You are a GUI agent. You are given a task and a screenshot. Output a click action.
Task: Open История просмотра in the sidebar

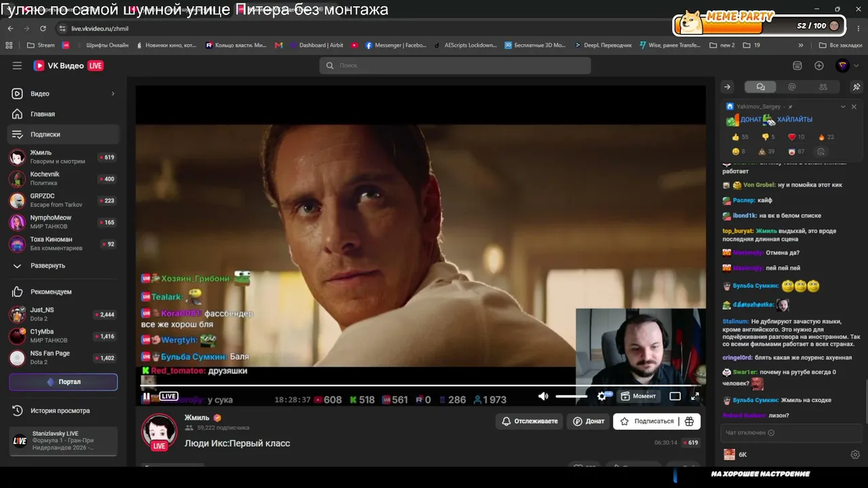tap(64, 411)
